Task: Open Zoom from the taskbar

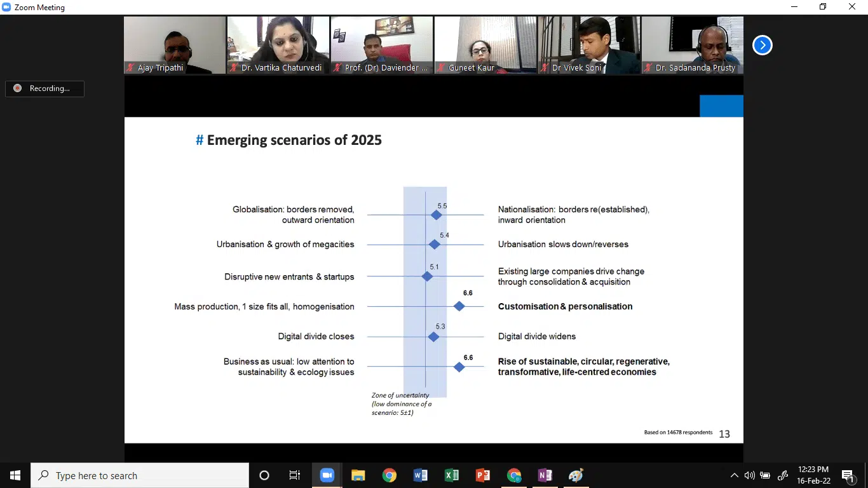Action: click(x=327, y=475)
